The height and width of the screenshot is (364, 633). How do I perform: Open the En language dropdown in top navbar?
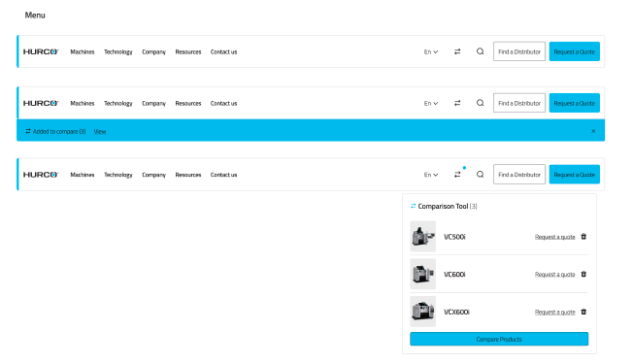431,51
